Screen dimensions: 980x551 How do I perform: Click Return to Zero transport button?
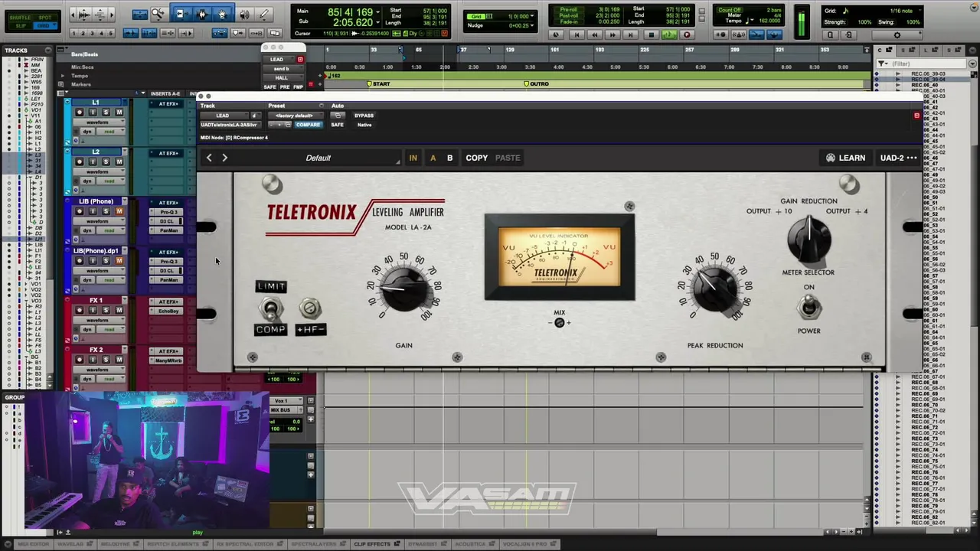pyautogui.click(x=577, y=34)
